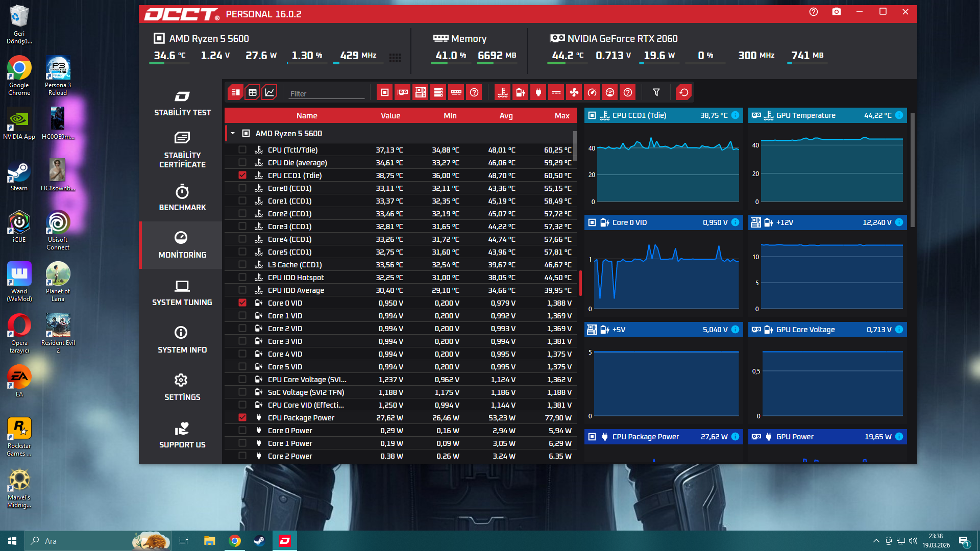Open the OCCT help icon in title bar

(x=814, y=12)
